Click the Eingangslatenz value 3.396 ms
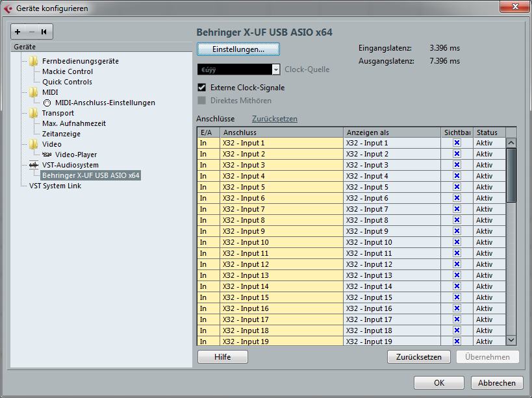This screenshot has width=532, height=398. [x=445, y=48]
